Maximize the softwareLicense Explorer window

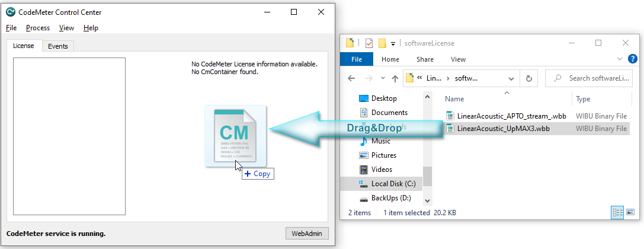[598, 43]
